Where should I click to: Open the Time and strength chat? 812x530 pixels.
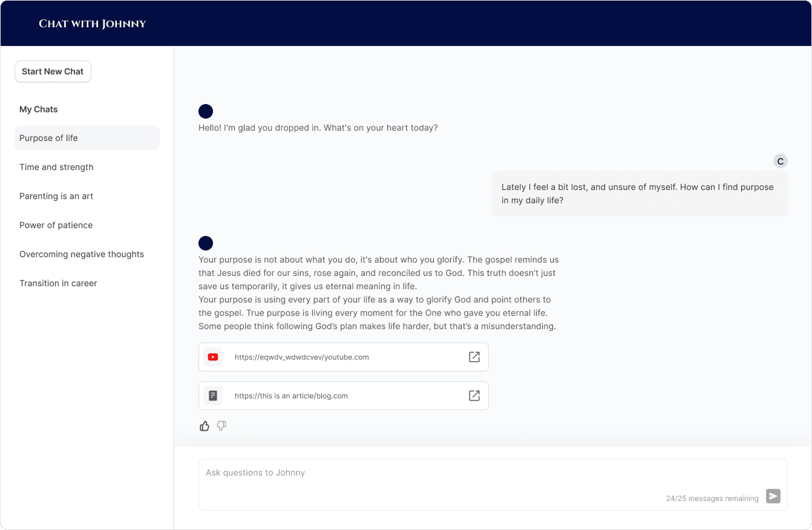[87, 167]
